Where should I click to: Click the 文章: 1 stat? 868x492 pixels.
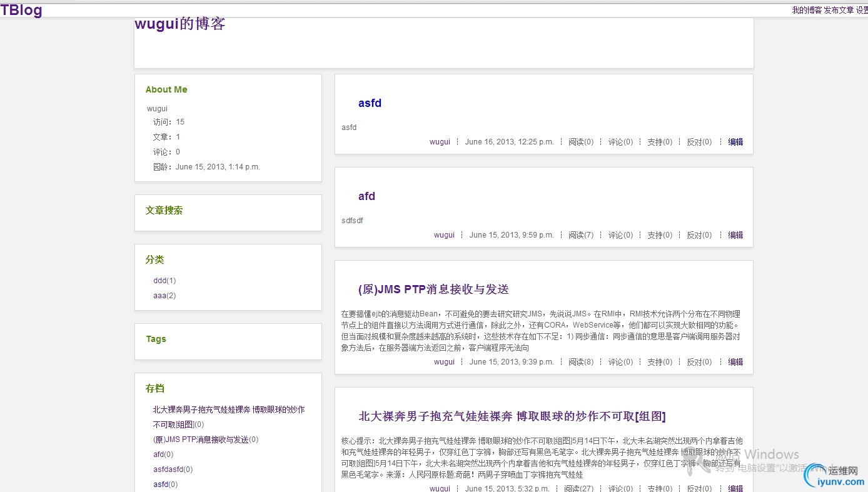(166, 137)
